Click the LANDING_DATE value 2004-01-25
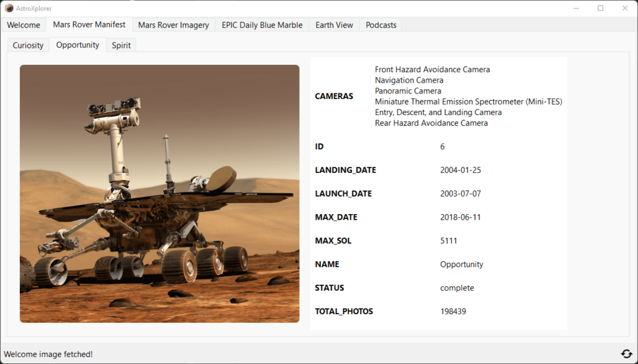 (x=460, y=170)
